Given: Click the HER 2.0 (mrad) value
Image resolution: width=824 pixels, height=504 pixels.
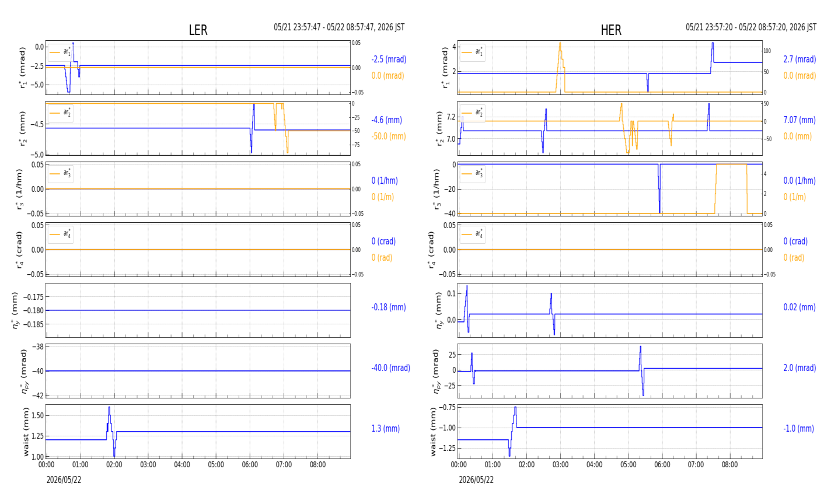Looking at the screenshot, I should (x=801, y=368).
